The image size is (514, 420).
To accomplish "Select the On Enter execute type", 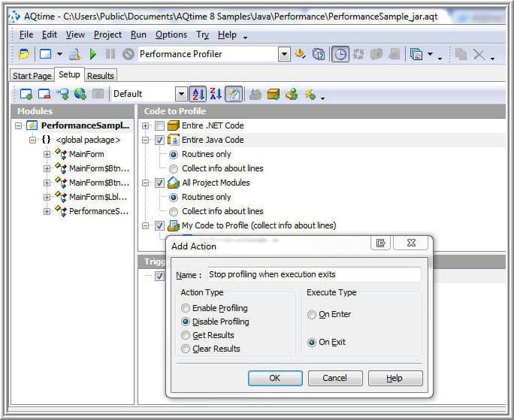I will (311, 315).
